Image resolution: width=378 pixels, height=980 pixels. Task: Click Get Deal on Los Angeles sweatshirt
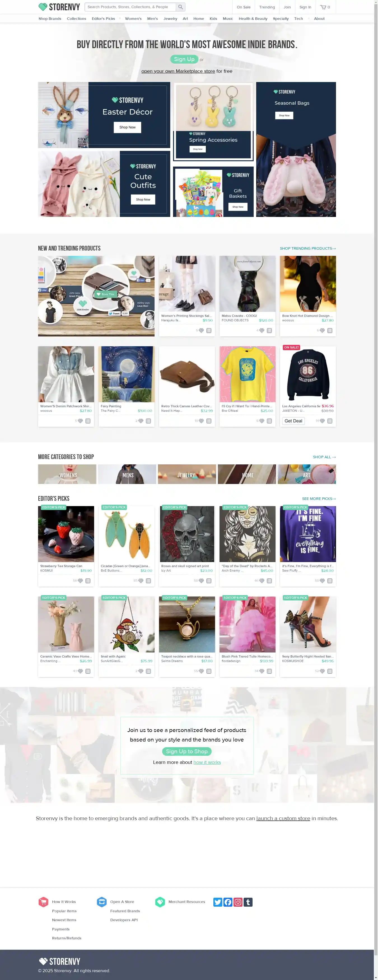293,421
